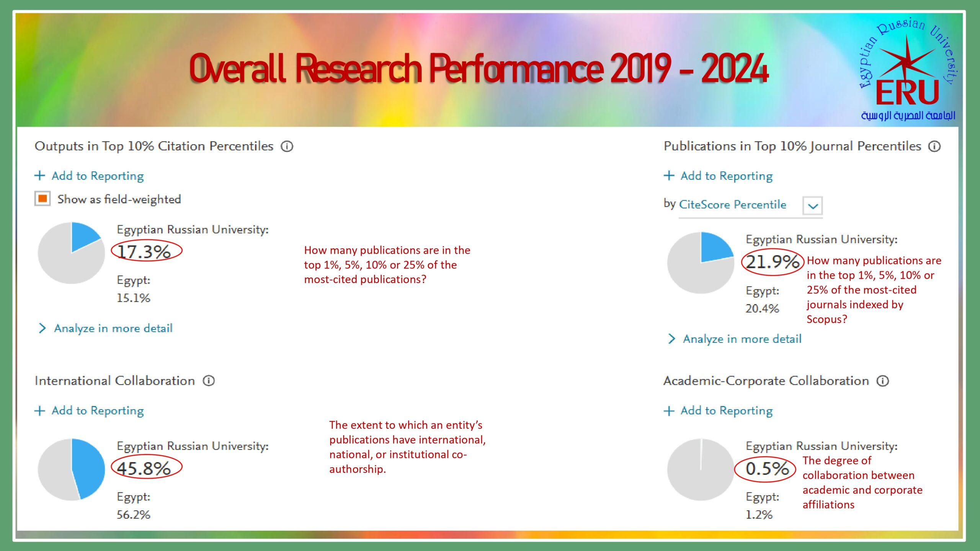980x551 pixels.
Task: Open the CiteScore Percentile dropdown arrow
Action: [x=813, y=206]
